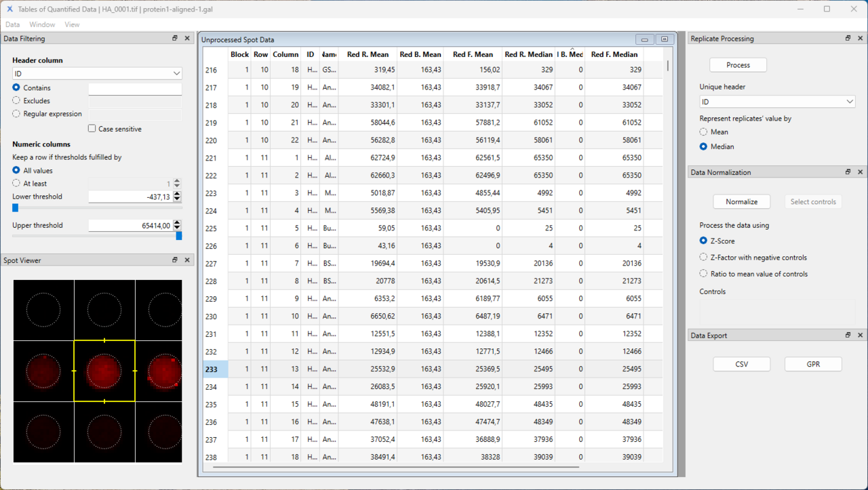
Task: Undock the Spot Viewer panel
Action: click(175, 260)
